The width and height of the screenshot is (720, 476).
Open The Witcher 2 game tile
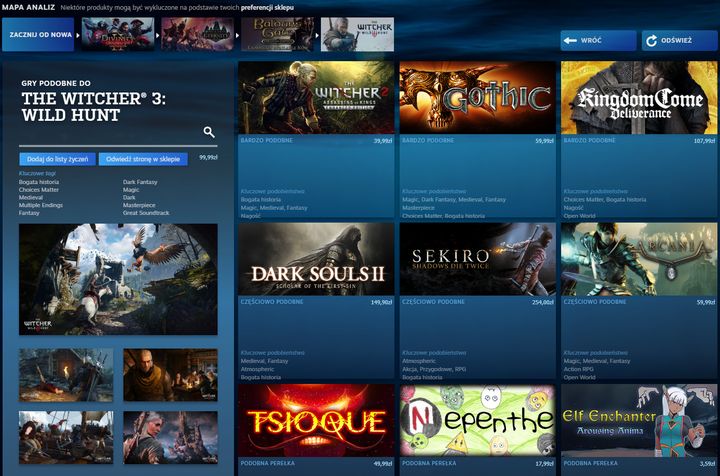(316, 98)
